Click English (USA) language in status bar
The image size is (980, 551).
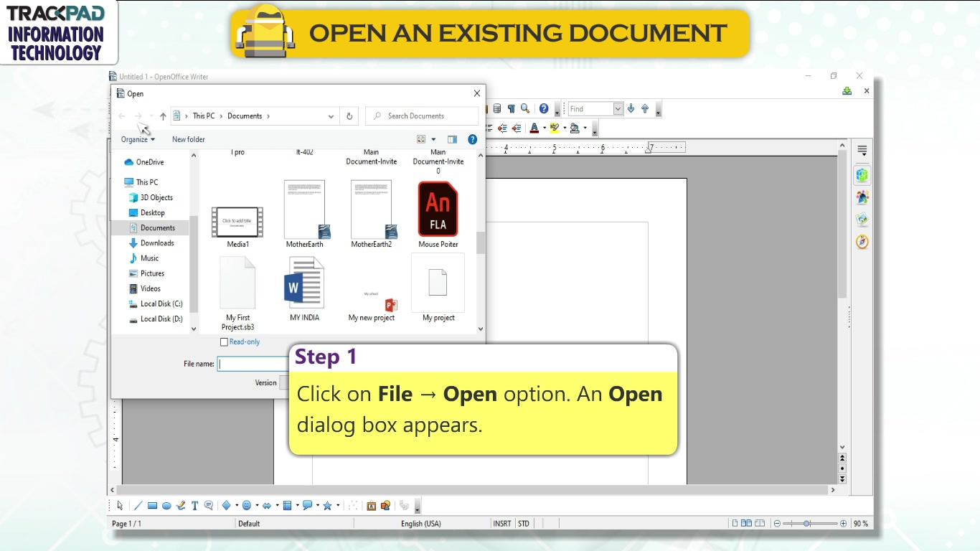pos(421,524)
